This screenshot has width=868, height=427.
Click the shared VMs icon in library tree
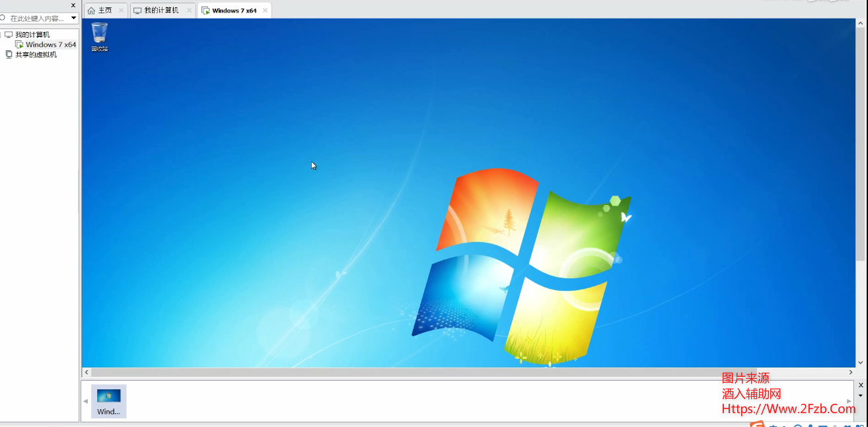pos(9,54)
